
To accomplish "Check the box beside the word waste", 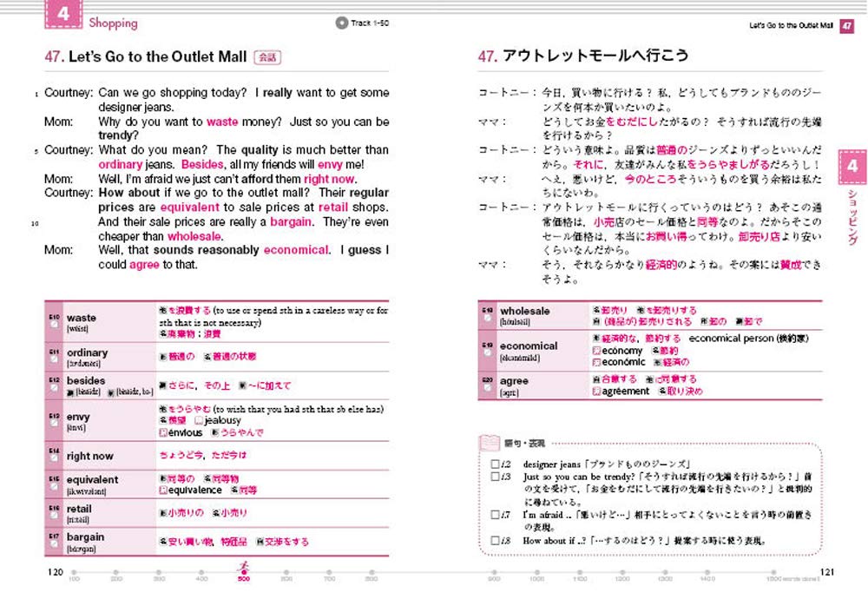I will point(54,324).
